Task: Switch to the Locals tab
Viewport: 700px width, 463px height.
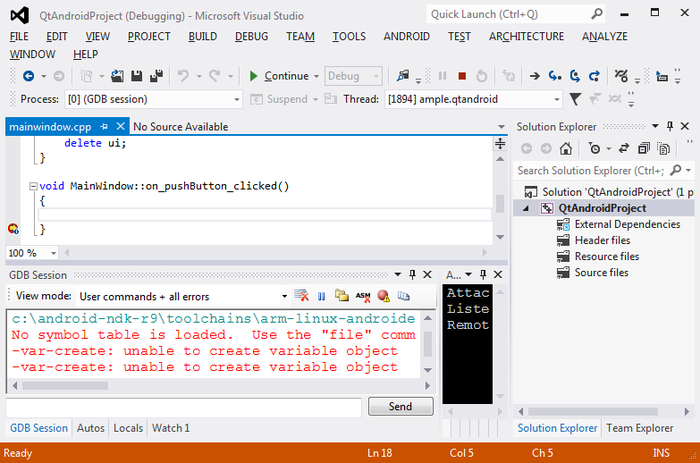Action: pos(128,428)
